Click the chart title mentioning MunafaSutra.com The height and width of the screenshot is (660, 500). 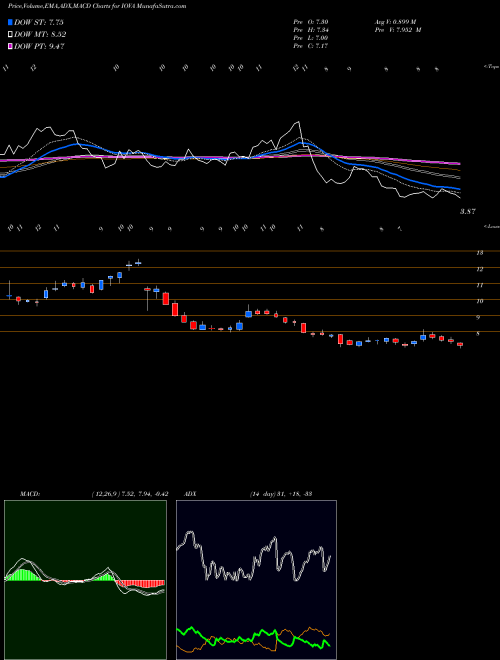[x=97, y=6]
